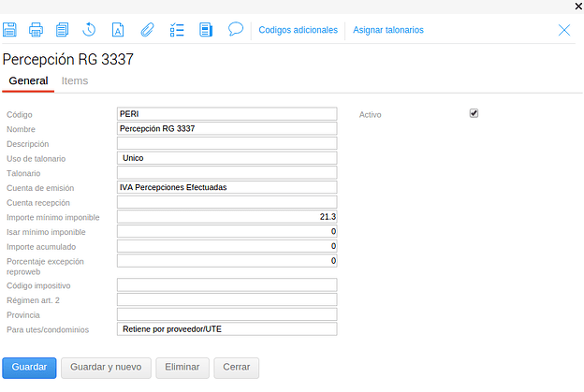This screenshot has width=584, height=392.
Task: Click the Isar mínimo imponible field
Action: (x=226, y=232)
